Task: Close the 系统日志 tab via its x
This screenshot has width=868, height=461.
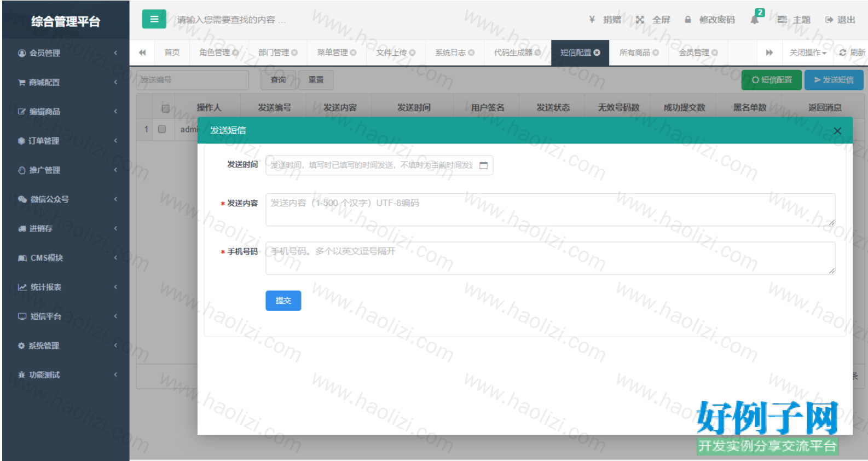Action: click(x=471, y=53)
